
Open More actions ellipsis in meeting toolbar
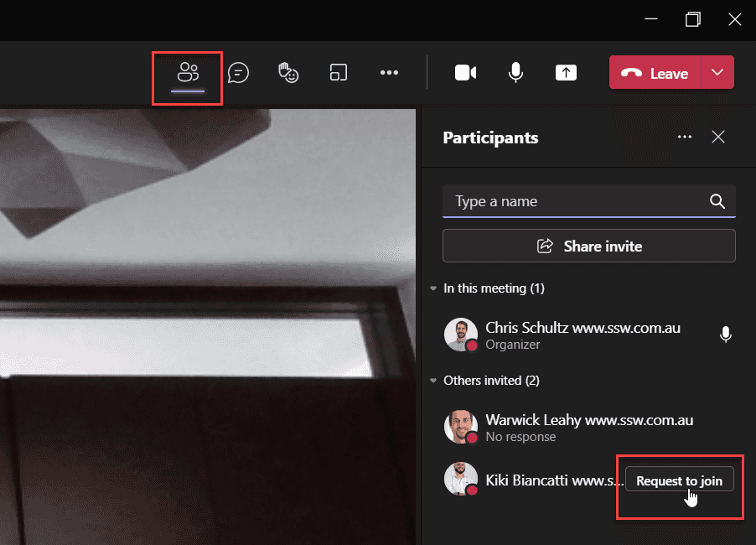389,73
